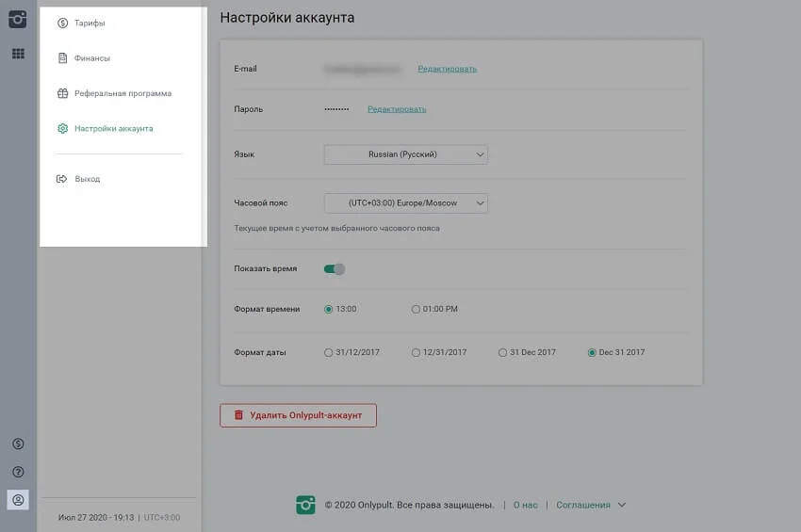Viewport: 801px width, 532px height.
Task: Select the 31/12/2017 date format
Action: (x=329, y=353)
